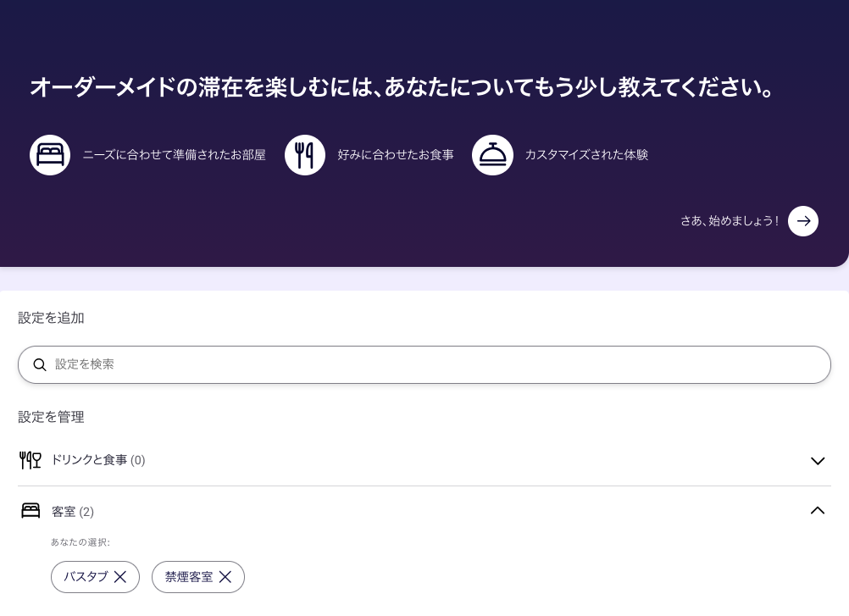849x616 pixels.
Task: Click the 客室 (2) category label
Action: pyautogui.click(x=73, y=512)
